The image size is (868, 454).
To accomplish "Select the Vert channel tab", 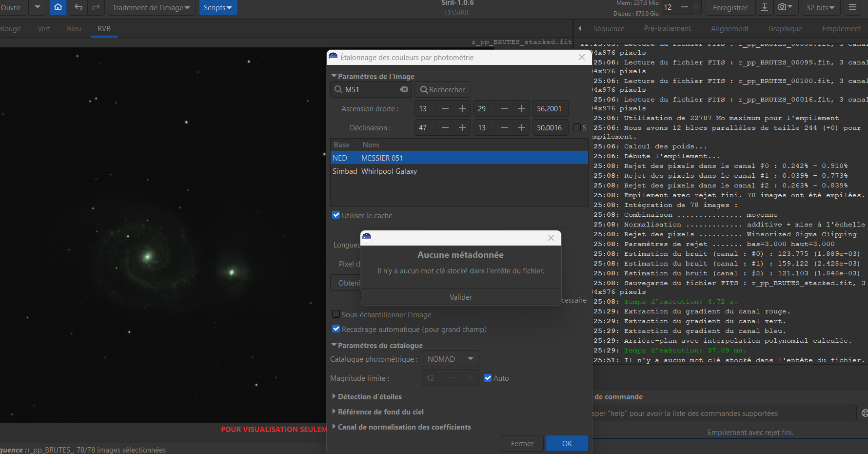I will pos(44,28).
